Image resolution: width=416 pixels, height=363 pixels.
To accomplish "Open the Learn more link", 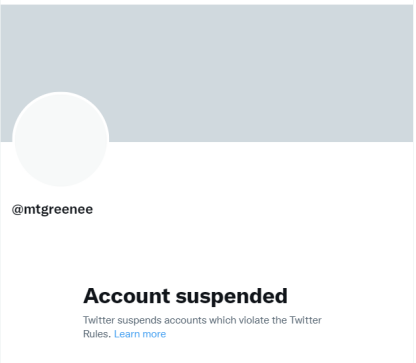I will [140, 334].
